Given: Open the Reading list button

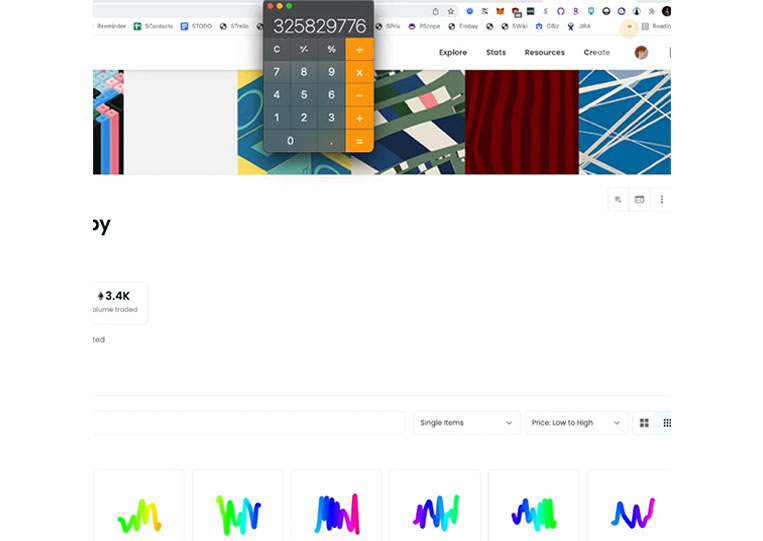Looking at the screenshot, I should click(656, 26).
